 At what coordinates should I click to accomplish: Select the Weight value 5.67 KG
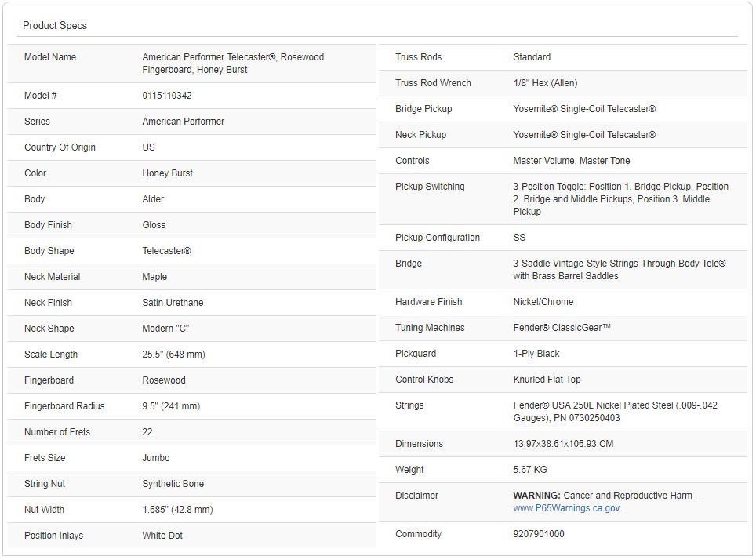(530, 470)
